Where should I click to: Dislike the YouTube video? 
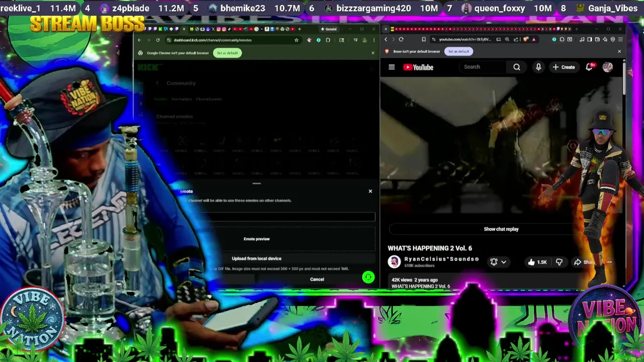coord(559,262)
